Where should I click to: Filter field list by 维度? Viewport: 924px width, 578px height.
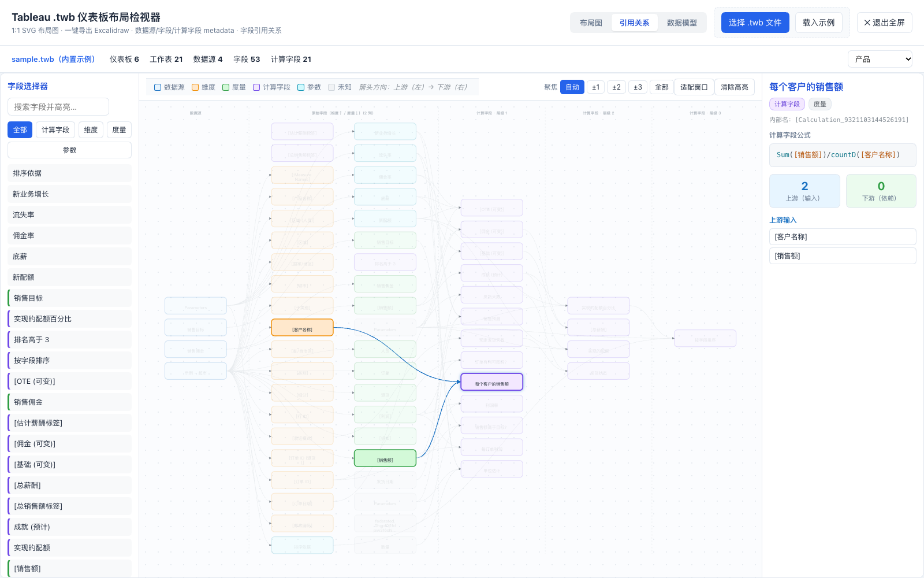(91, 130)
